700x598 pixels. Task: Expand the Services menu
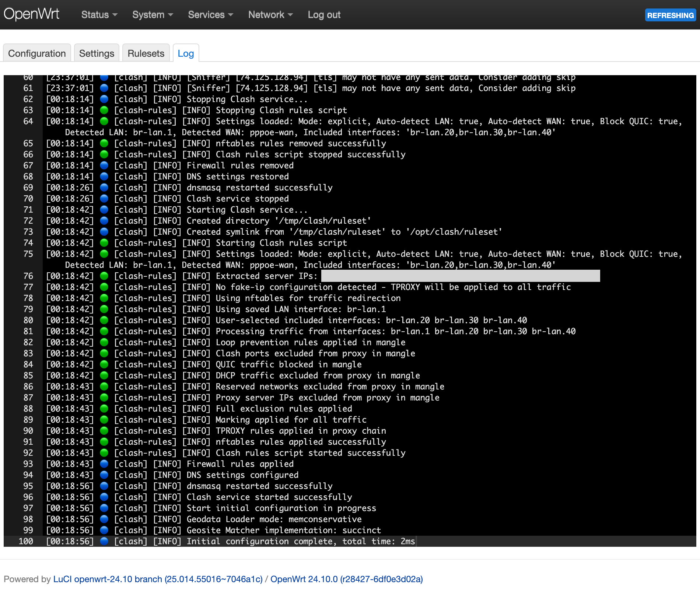click(x=210, y=15)
